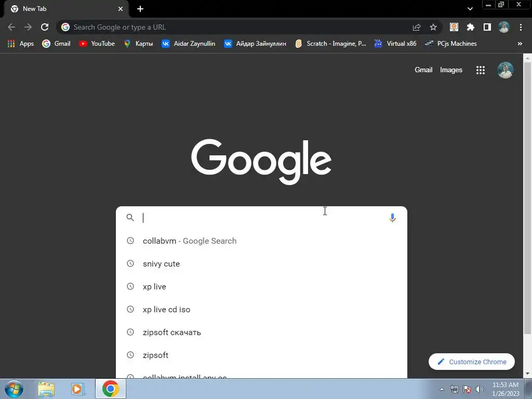This screenshot has width=532, height=399.
Task: Click the volume speaker tray icon
Action: (x=480, y=389)
